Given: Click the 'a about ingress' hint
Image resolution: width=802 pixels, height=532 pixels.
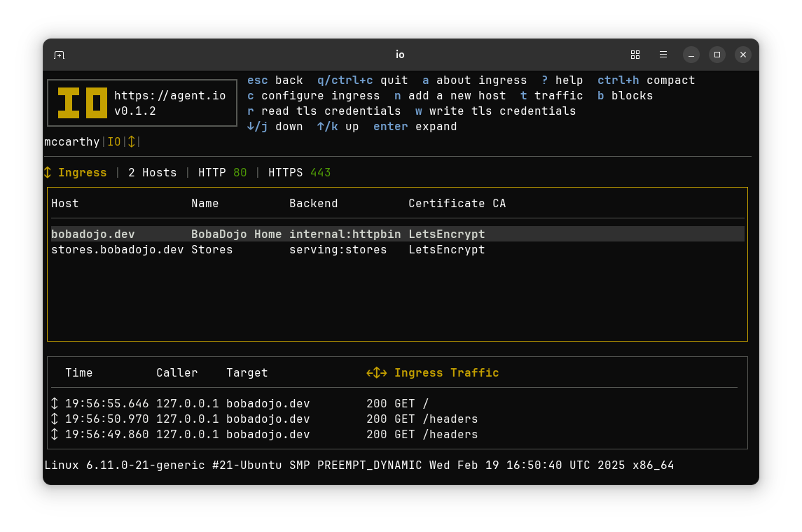Looking at the screenshot, I should click(475, 80).
